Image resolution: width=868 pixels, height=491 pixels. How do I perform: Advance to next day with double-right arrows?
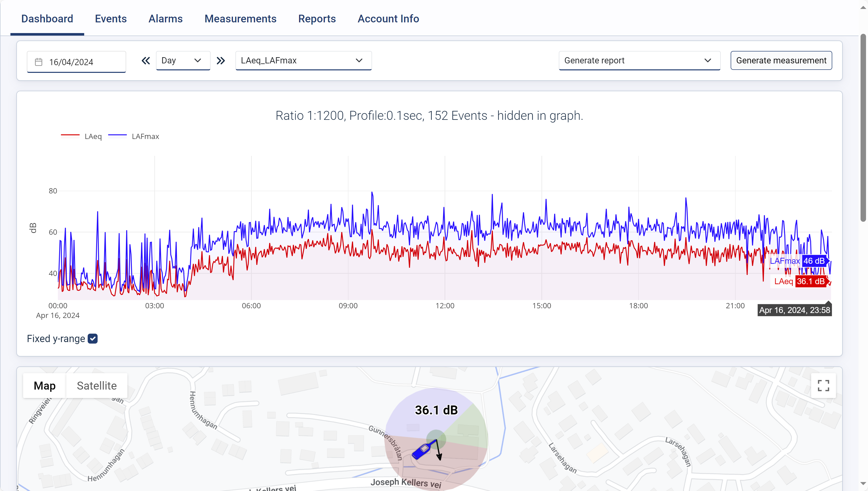point(221,61)
